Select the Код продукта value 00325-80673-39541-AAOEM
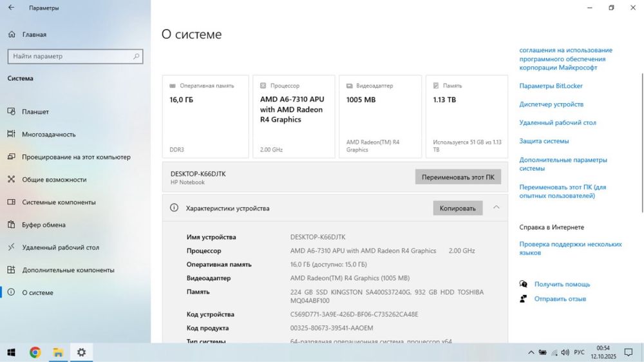 332,328
